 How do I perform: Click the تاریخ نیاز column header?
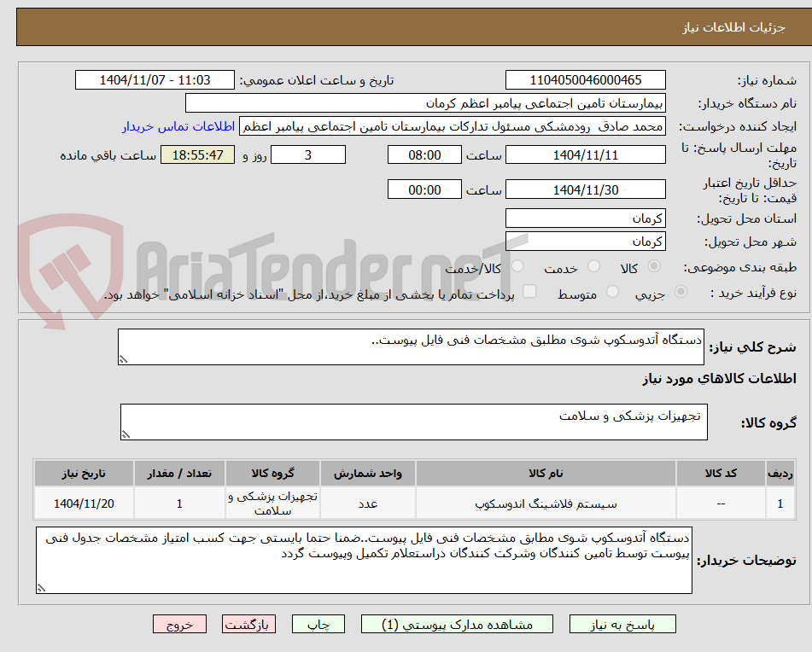[84, 474]
